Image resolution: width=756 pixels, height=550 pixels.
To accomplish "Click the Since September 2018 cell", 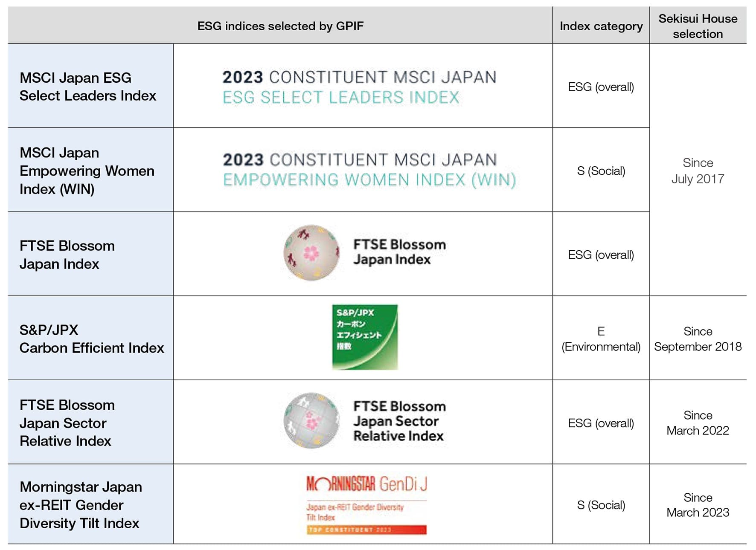I will [698, 339].
